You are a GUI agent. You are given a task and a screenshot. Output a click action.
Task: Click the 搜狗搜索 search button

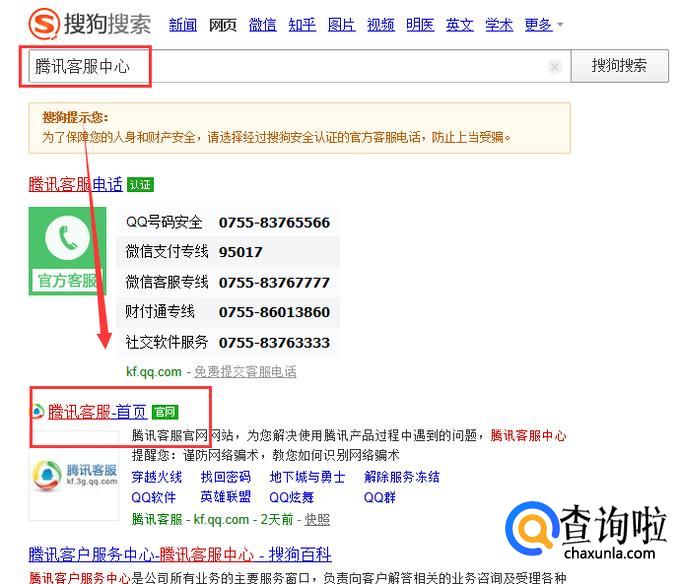(620, 66)
